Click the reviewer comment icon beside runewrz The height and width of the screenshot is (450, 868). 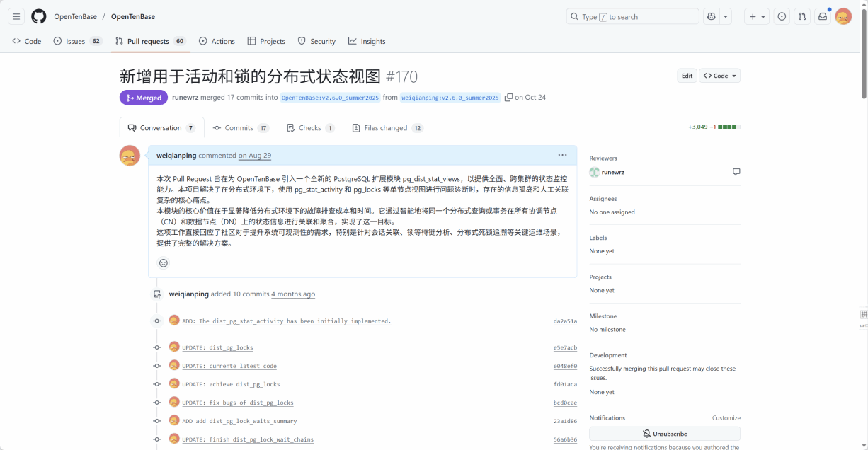point(736,172)
